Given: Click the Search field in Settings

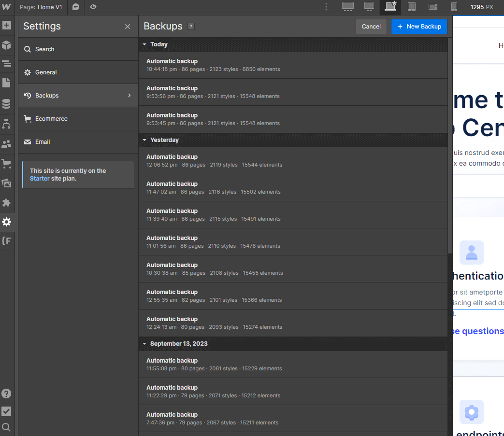Looking at the screenshot, I should [45, 49].
